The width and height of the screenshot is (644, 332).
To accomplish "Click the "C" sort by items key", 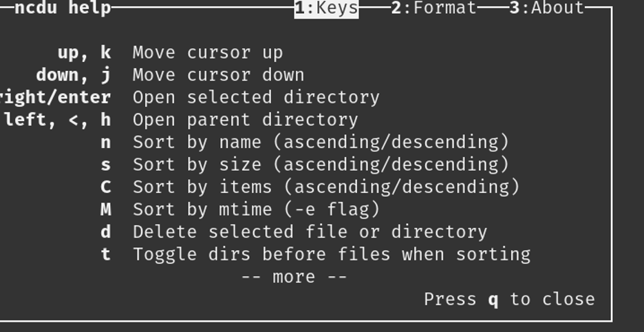I will pos(106,187).
